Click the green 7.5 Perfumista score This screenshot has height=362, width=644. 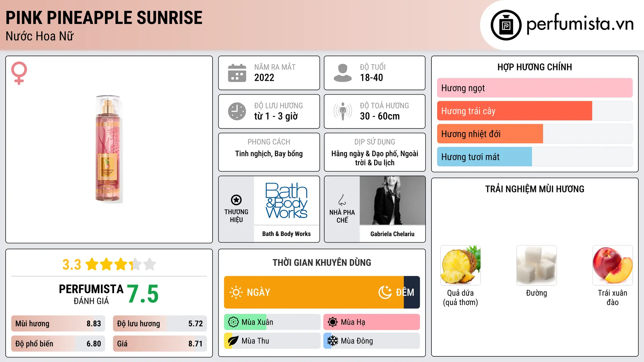143,294
